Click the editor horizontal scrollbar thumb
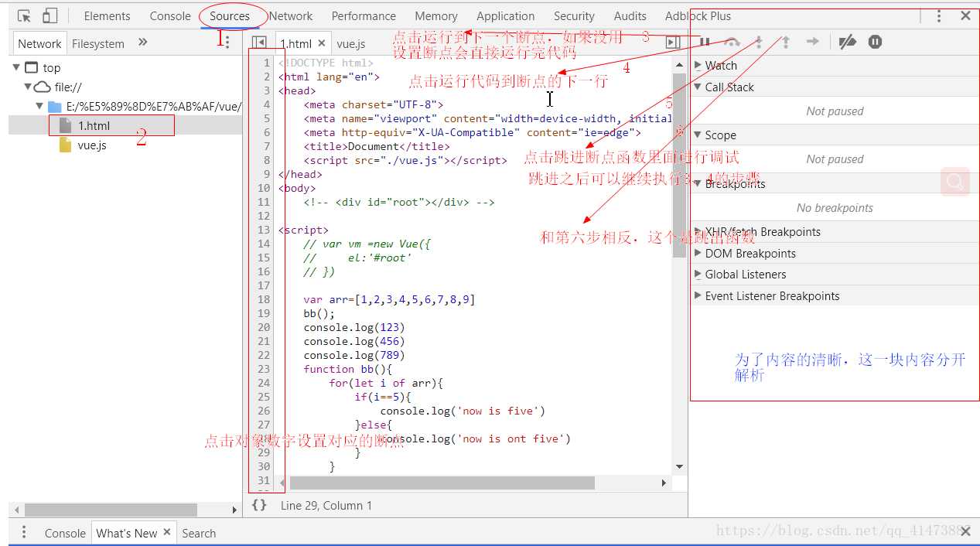Image resolution: width=980 pixels, height=546 pixels. pyautogui.click(x=442, y=483)
